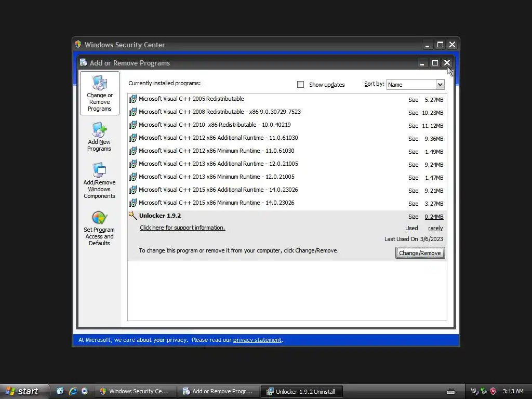Switch to Windows Security Center taskbar item
The image size is (532, 399).
135,391
